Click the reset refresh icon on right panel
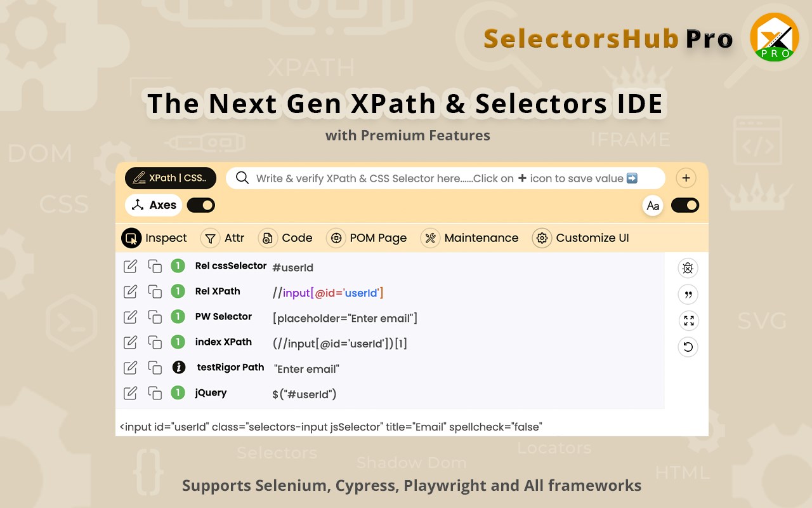The height and width of the screenshot is (508, 812). click(688, 347)
